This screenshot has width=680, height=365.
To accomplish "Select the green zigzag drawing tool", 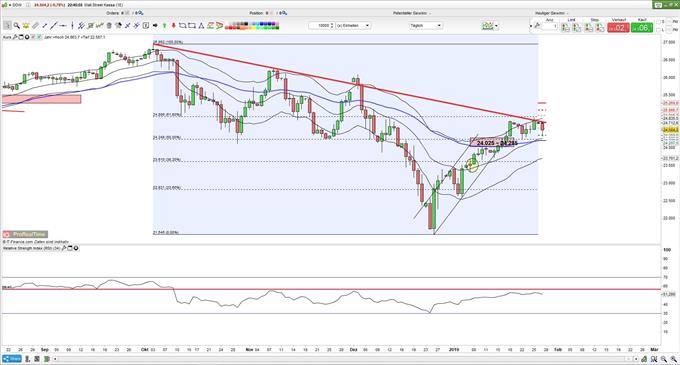I will coord(100,26).
